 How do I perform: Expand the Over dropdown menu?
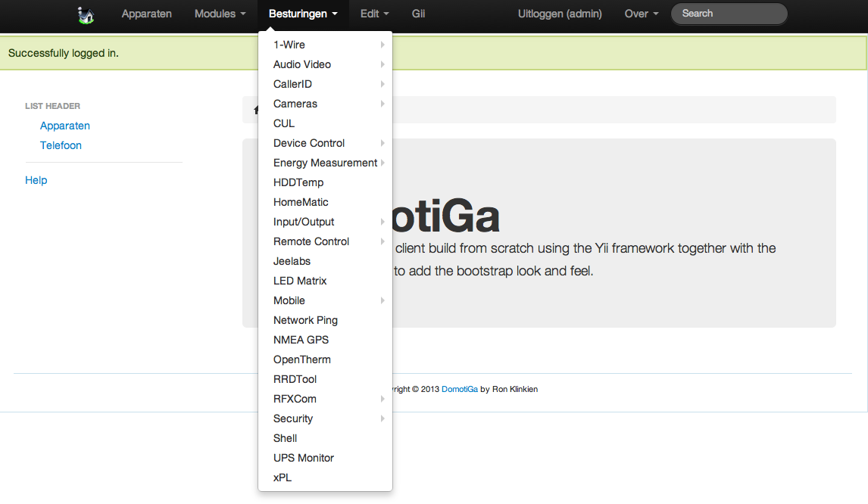(641, 14)
